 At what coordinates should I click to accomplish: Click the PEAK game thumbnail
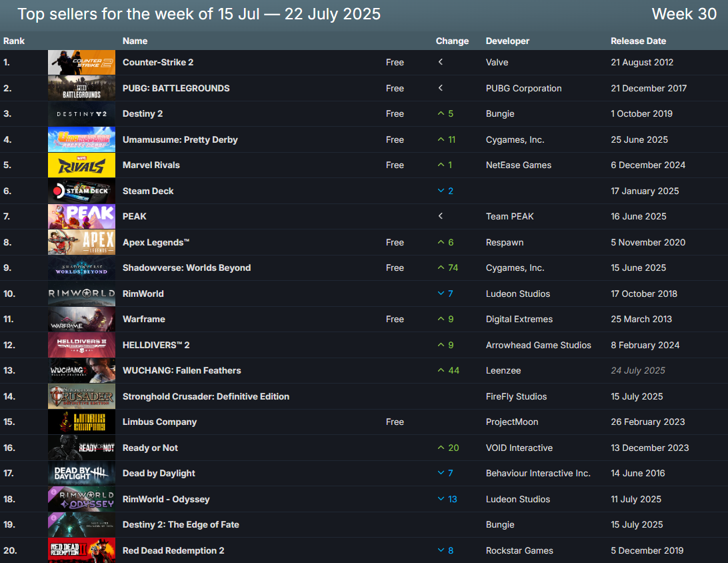tap(81, 217)
